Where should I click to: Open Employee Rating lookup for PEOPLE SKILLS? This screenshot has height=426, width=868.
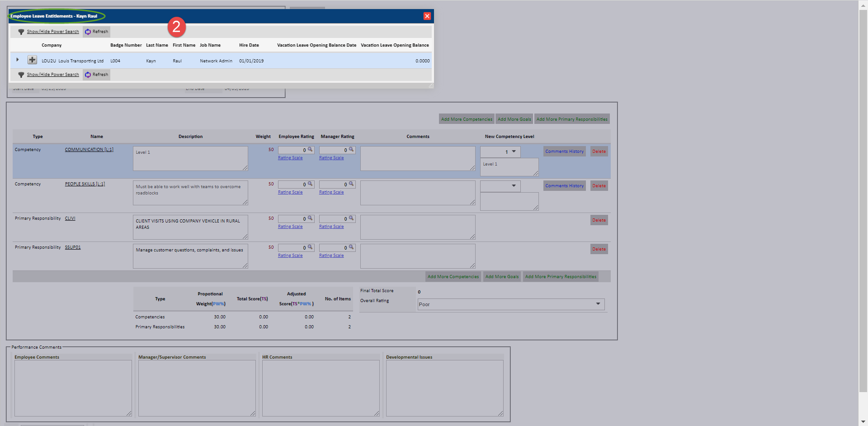click(310, 184)
